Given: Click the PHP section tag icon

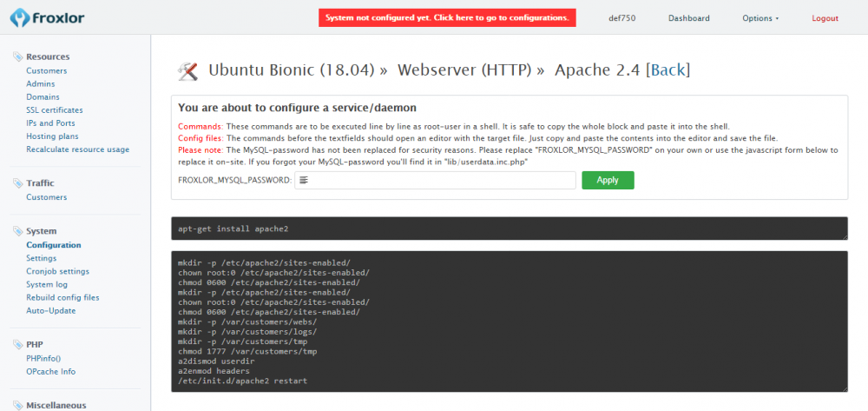Looking at the screenshot, I should [18, 345].
